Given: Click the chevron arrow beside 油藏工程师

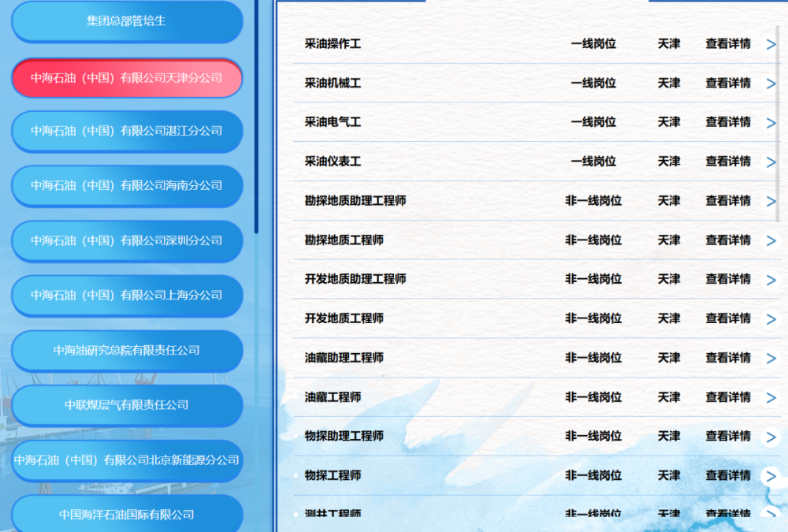Looking at the screenshot, I should pos(771,397).
